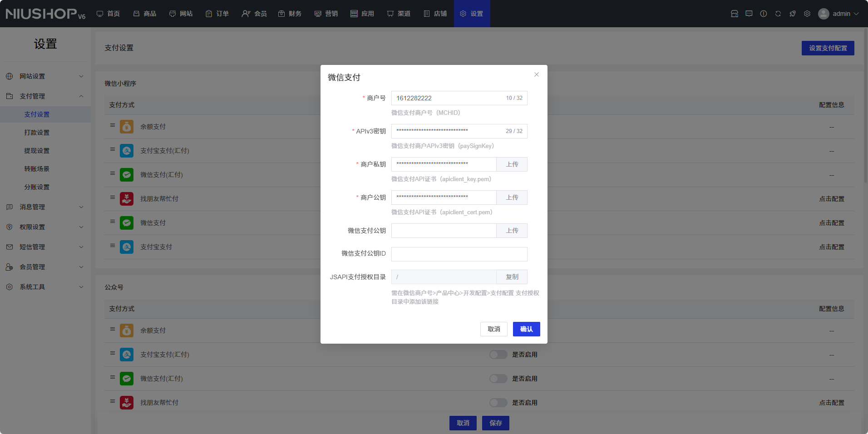The width and height of the screenshot is (868, 434).
Task: Toggle 是否启用 for 公众号 找朋友帮忙付
Action: (x=498, y=403)
